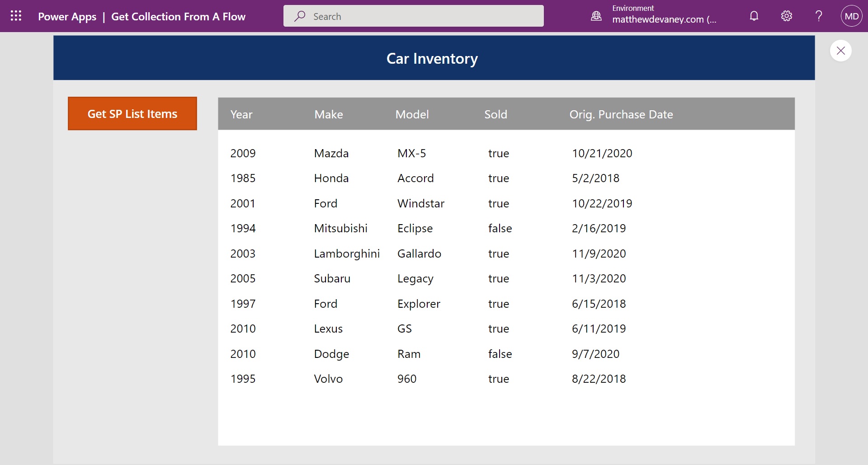868x465 pixels.
Task: Close the Car Inventory app preview
Action: pyautogui.click(x=840, y=51)
